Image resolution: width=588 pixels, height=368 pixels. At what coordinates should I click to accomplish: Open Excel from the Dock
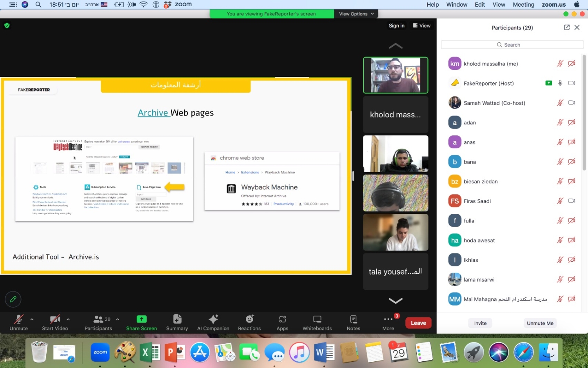click(150, 352)
